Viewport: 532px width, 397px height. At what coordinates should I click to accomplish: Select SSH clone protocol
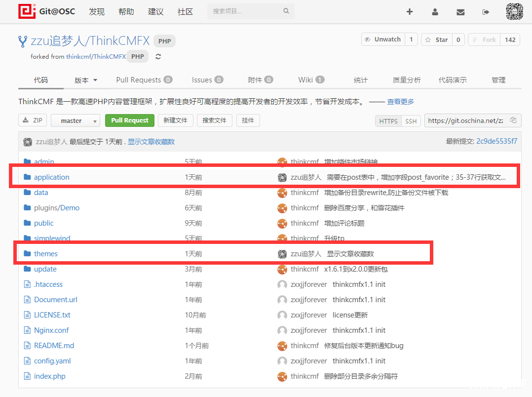pos(411,121)
